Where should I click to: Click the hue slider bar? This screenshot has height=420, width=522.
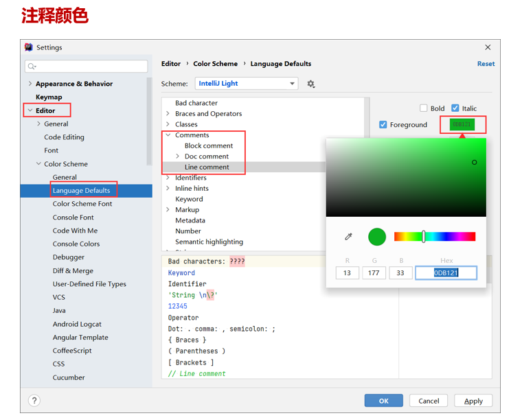(x=435, y=237)
